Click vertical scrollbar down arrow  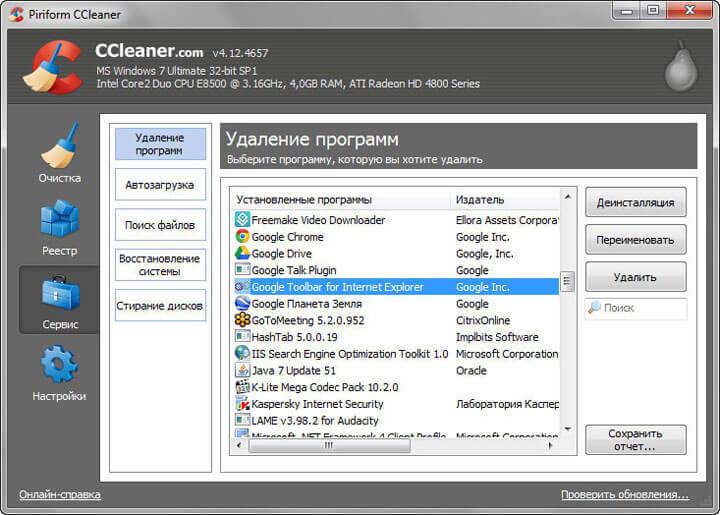pos(568,429)
